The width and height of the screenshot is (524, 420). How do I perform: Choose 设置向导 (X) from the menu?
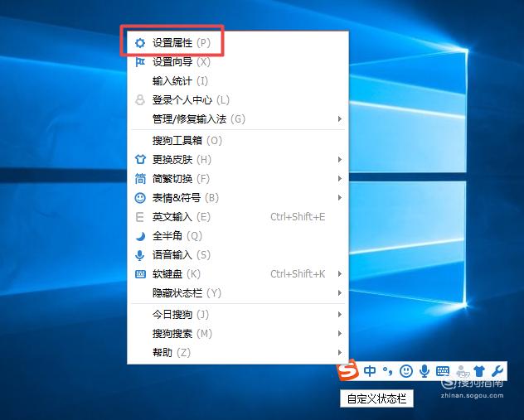point(238,62)
